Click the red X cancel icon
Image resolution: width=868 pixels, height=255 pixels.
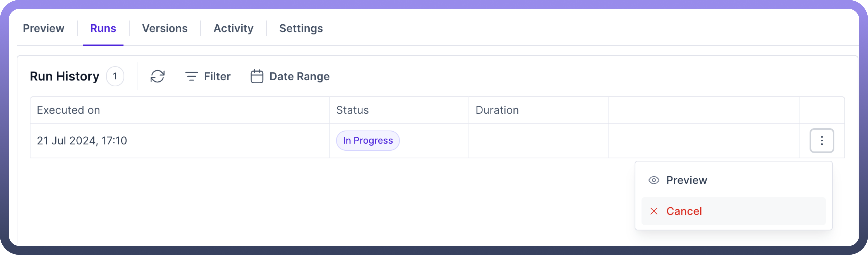click(x=654, y=211)
